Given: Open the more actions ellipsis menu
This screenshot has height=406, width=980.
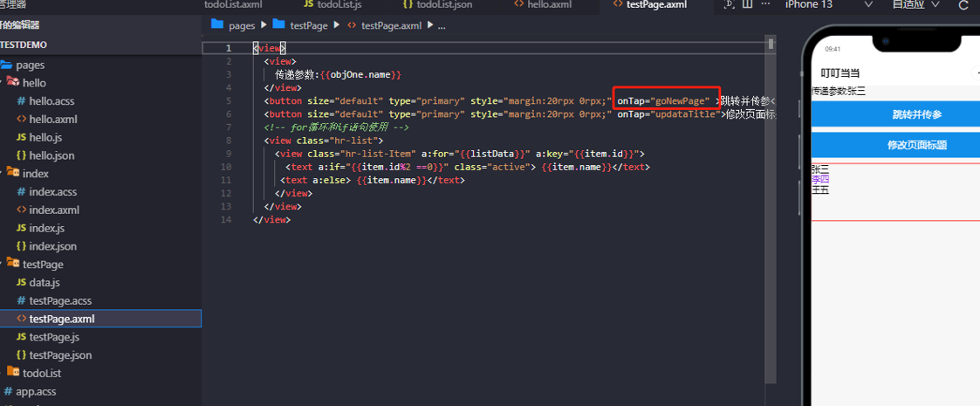Looking at the screenshot, I should point(765,4).
